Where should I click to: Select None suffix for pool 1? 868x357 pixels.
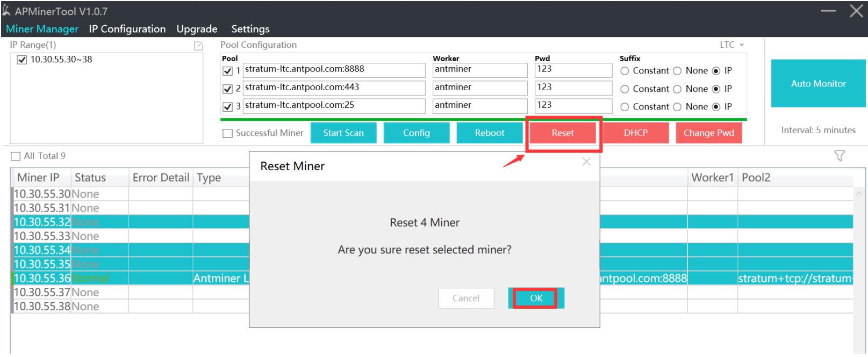pos(677,71)
